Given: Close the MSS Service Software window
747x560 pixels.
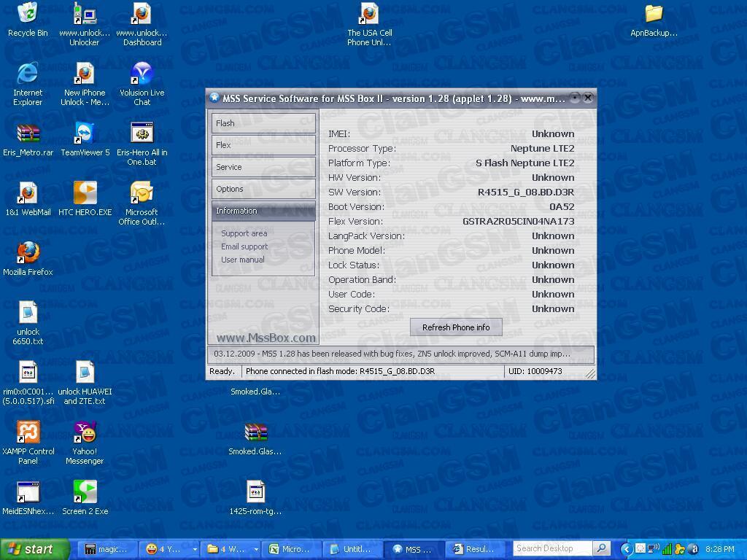Looking at the screenshot, I should click(x=589, y=98).
